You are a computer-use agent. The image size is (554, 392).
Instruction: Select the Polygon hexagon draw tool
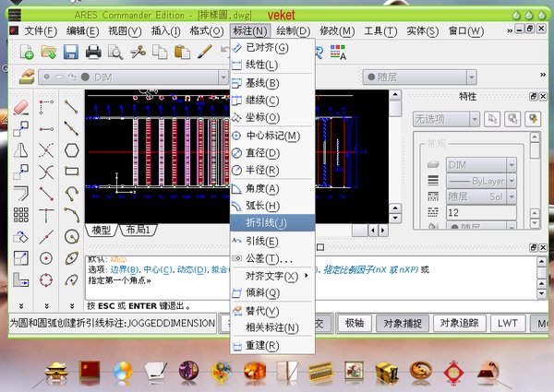pyautogui.click(x=71, y=149)
